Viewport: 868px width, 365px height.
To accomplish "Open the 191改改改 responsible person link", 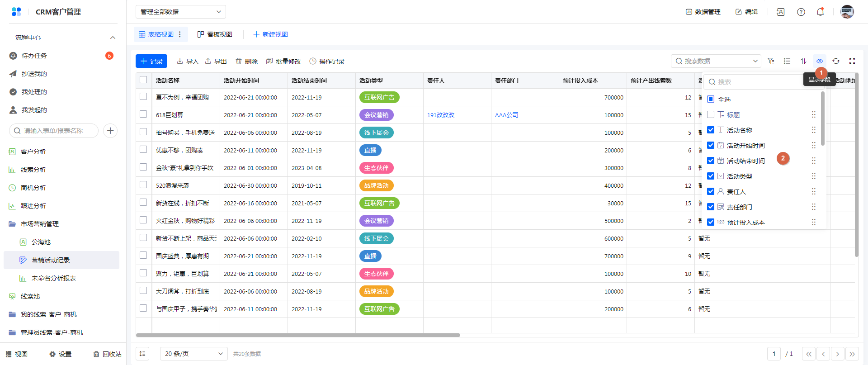I will pyautogui.click(x=441, y=115).
